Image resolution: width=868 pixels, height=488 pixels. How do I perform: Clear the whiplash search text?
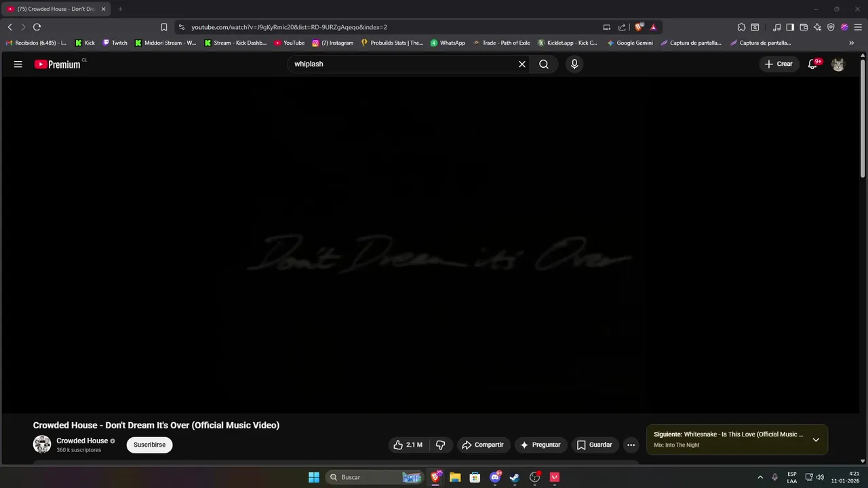pos(522,64)
